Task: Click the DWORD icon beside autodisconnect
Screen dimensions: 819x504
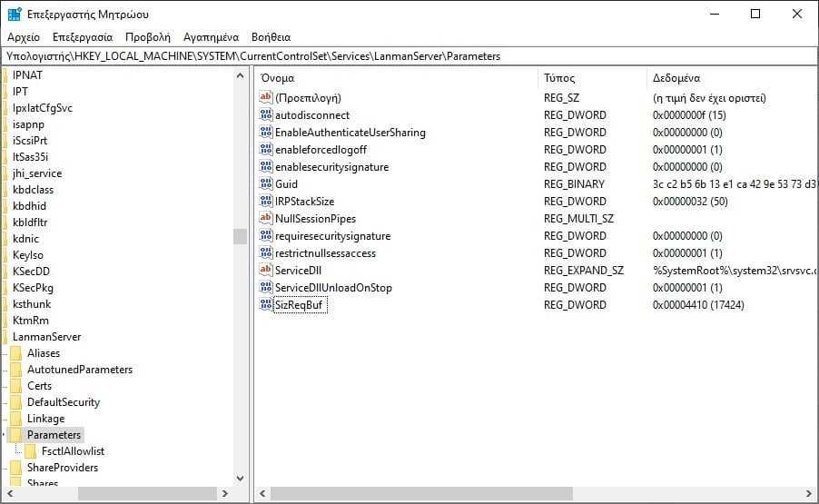Action: [266, 114]
